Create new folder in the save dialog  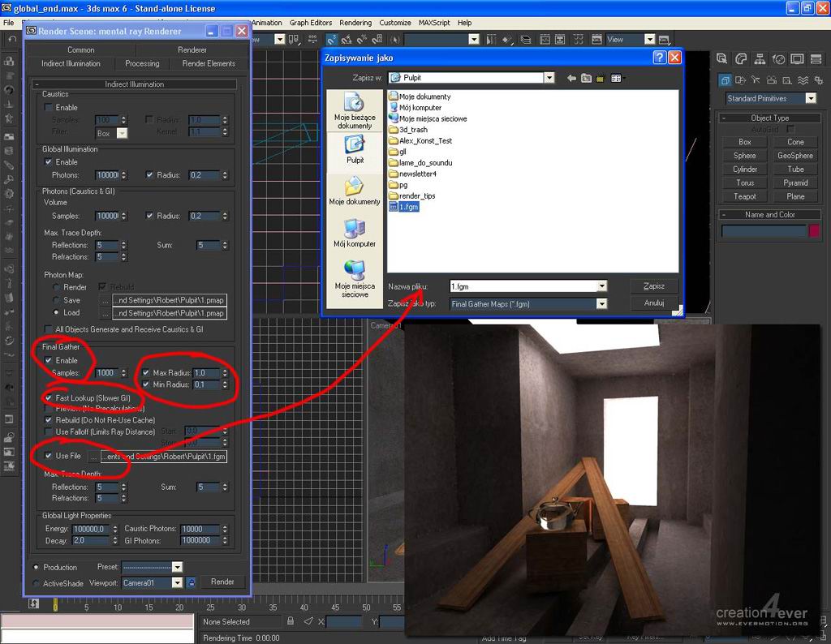[x=600, y=78]
